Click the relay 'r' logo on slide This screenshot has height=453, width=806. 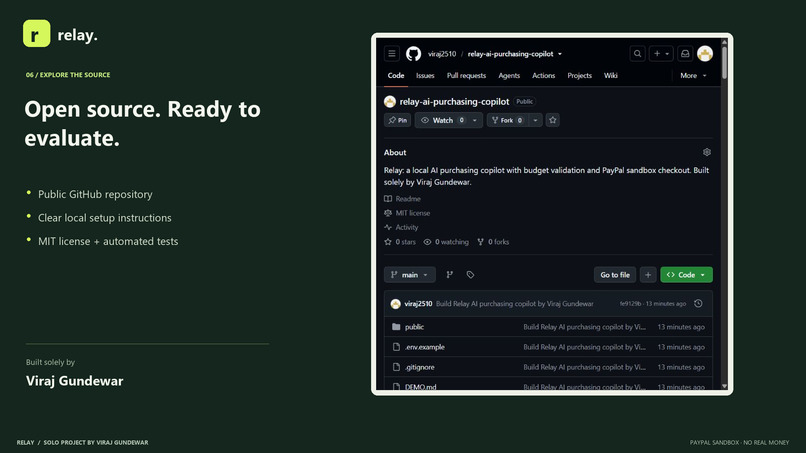point(36,33)
